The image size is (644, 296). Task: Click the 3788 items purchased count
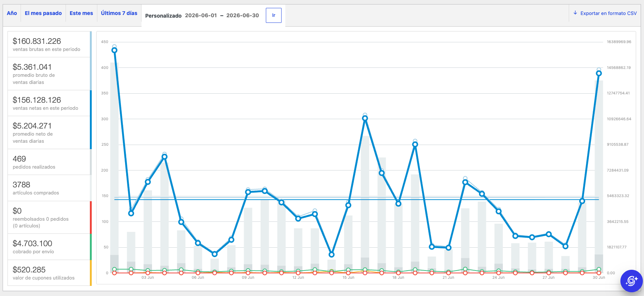coord(21,185)
